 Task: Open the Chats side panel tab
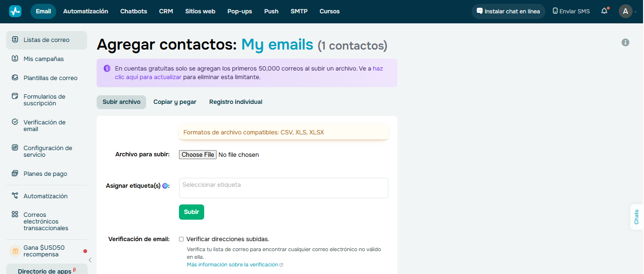pos(637,217)
